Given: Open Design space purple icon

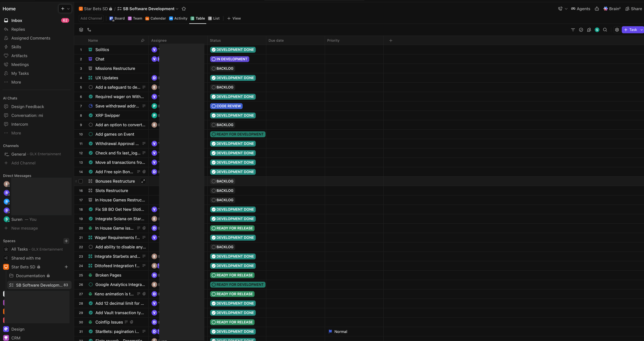Looking at the screenshot, I should 6,329.
